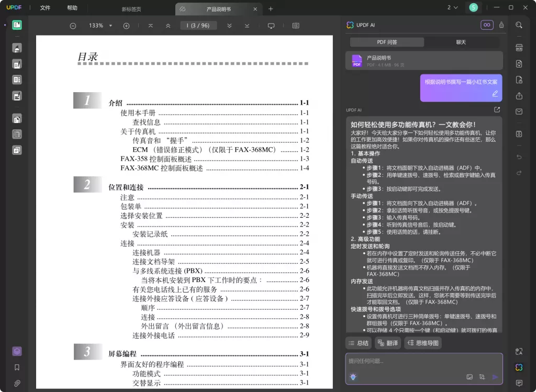The image size is (536, 392).
Task: Zoom in with the plus icon
Action: click(126, 26)
